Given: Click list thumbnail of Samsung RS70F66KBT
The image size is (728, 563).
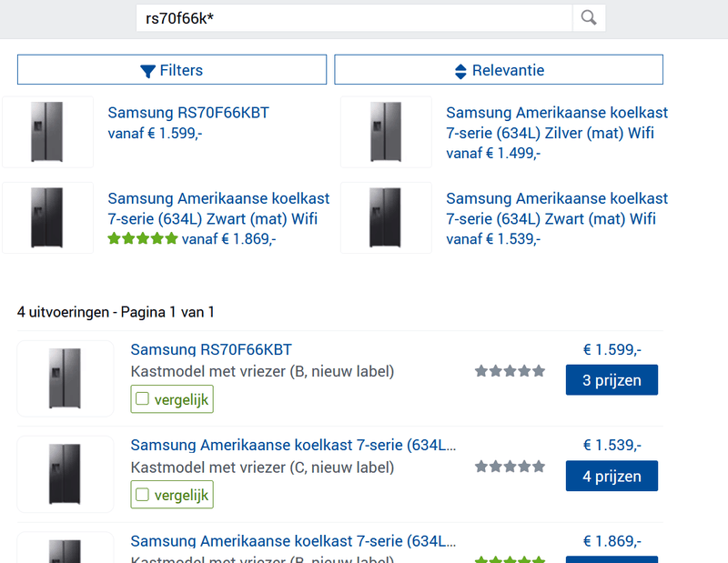Looking at the screenshot, I should pyautogui.click(x=66, y=378).
